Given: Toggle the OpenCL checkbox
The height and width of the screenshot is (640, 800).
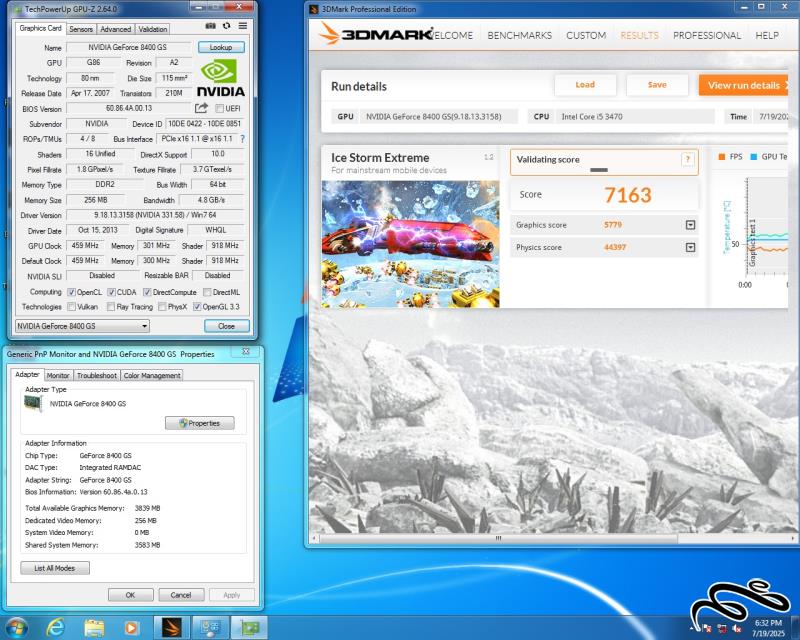Looking at the screenshot, I should (x=71, y=292).
